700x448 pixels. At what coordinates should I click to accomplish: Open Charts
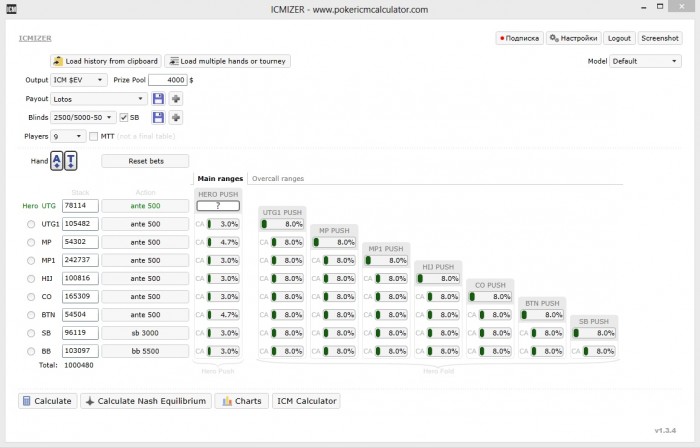242,401
